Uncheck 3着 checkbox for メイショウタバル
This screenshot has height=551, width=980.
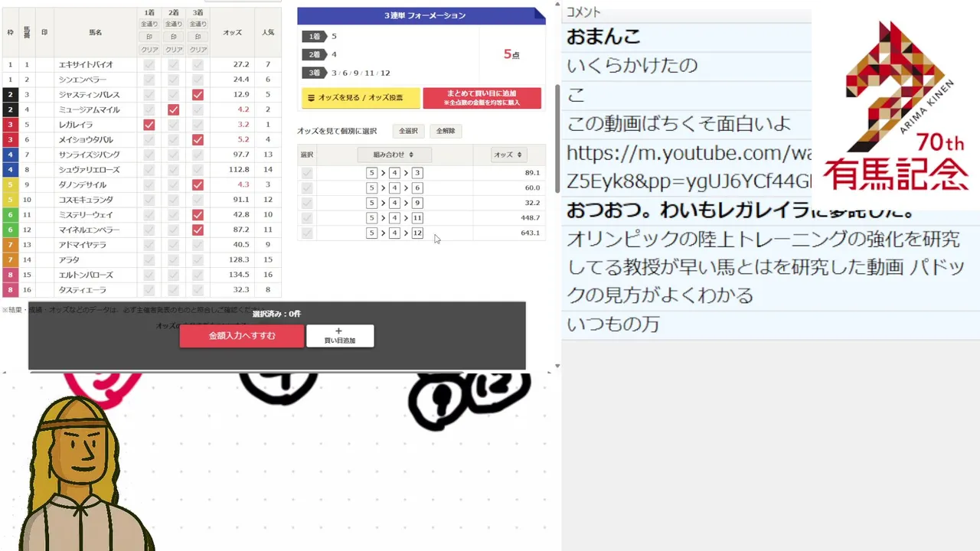198,140
